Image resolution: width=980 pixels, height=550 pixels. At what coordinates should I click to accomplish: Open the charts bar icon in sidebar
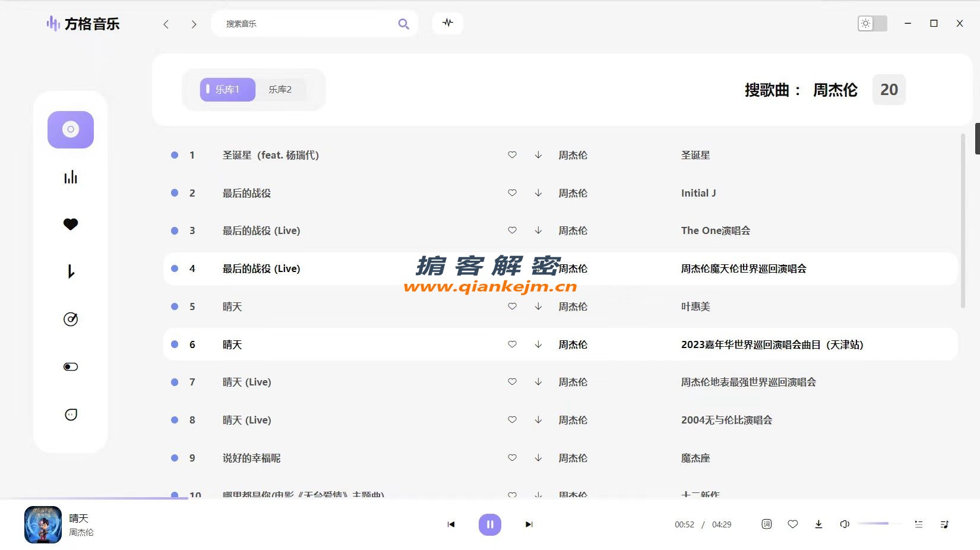71,177
